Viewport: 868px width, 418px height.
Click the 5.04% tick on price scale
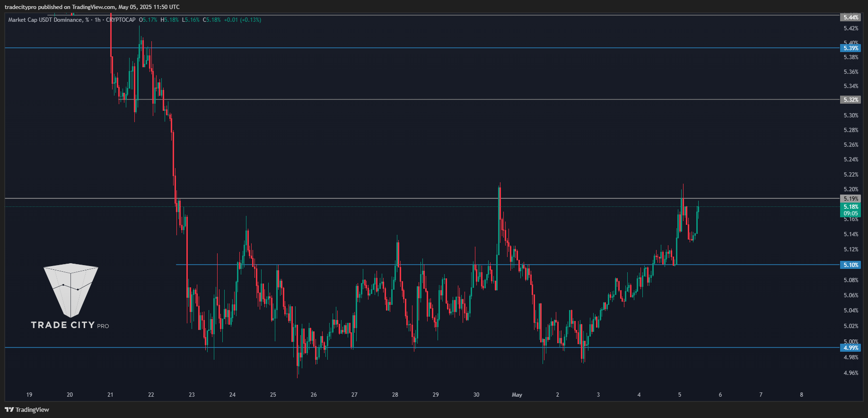(850, 311)
